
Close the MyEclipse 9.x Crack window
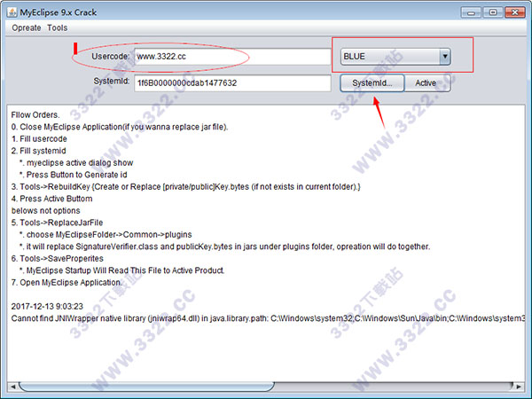[x=515, y=12]
